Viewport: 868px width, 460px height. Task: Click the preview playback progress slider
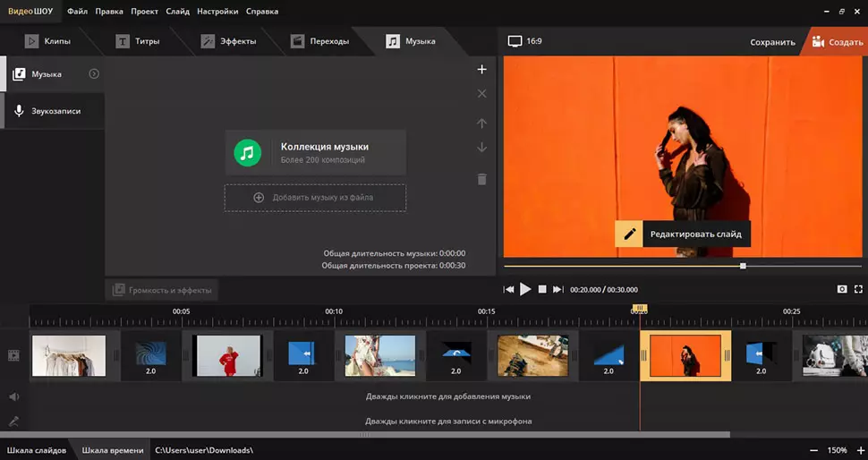click(x=743, y=266)
